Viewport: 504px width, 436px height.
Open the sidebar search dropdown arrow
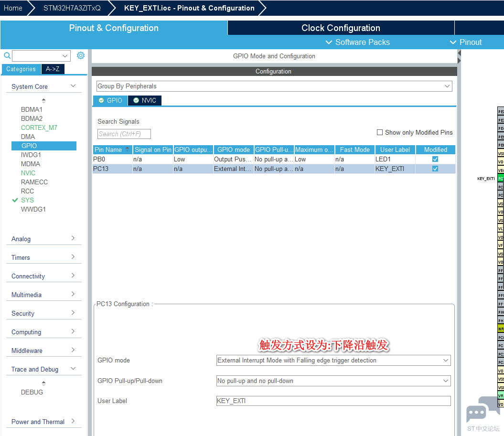65,56
